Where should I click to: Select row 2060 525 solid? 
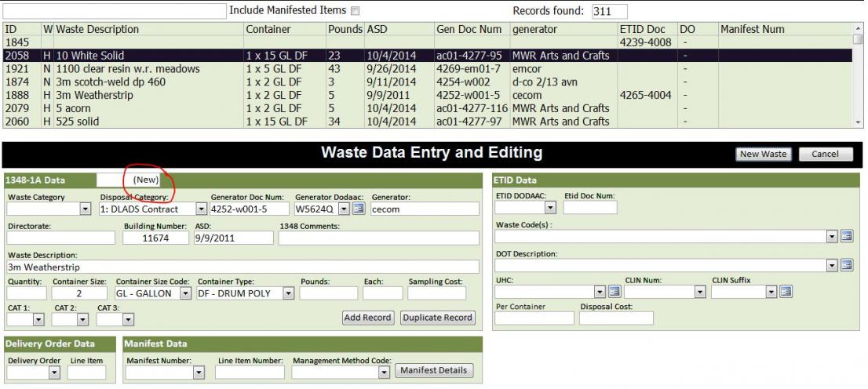point(428,122)
